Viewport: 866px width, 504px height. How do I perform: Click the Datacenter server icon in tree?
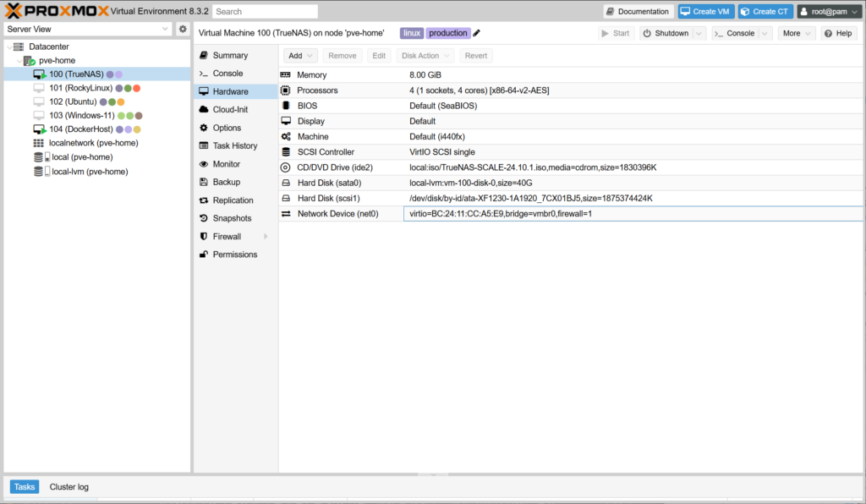(19, 47)
